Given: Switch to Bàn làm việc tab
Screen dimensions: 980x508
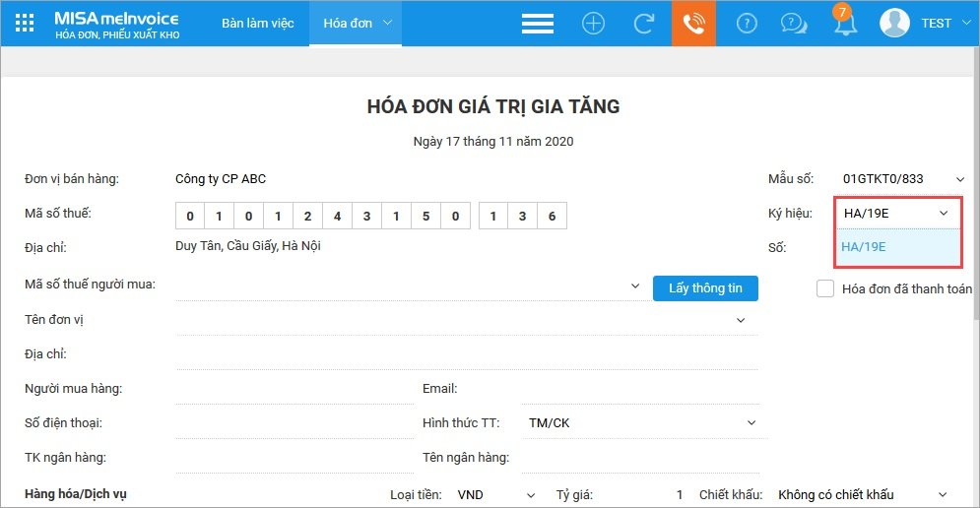Looking at the screenshot, I should [257, 23].
